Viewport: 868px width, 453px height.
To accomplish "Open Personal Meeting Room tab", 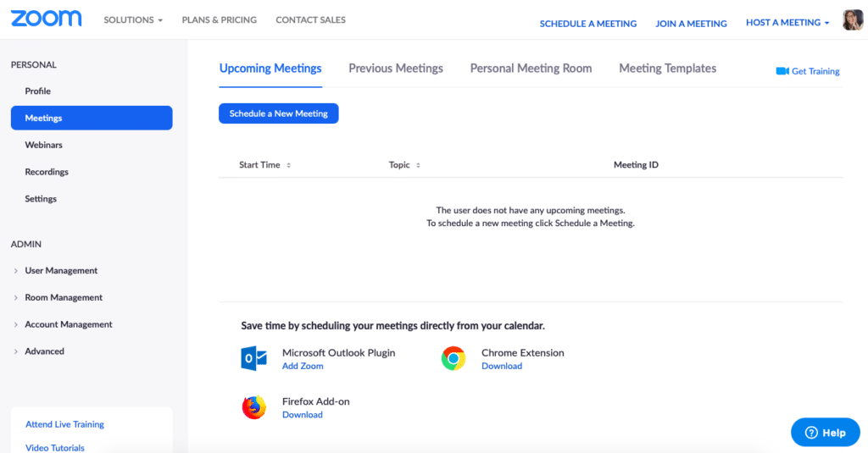I will (x=531, y=69).
